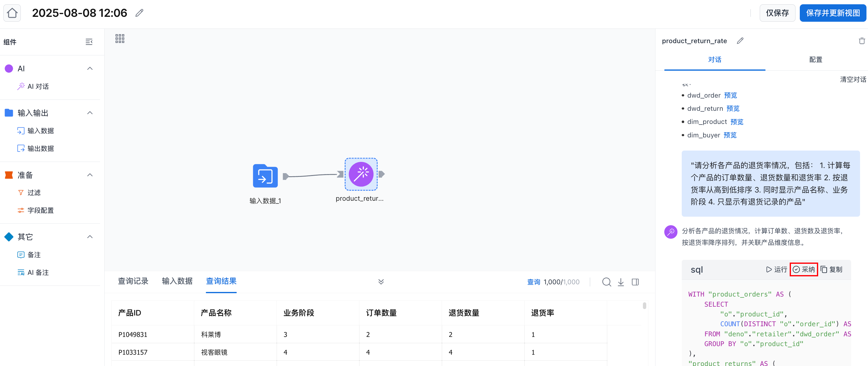Collapse the results panel with double chevron
Image resolution: width=868 pixels, height=366 pixels.
point(381,282)
